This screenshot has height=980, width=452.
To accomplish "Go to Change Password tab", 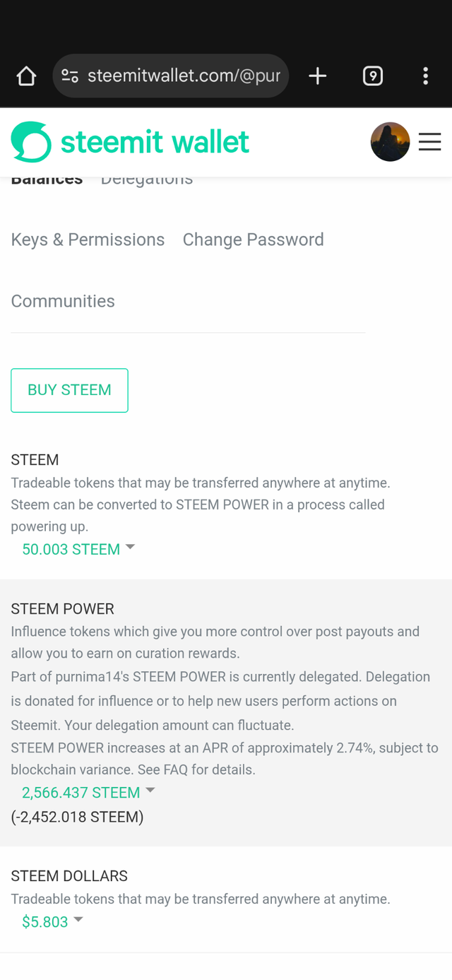I will [254, 240].
